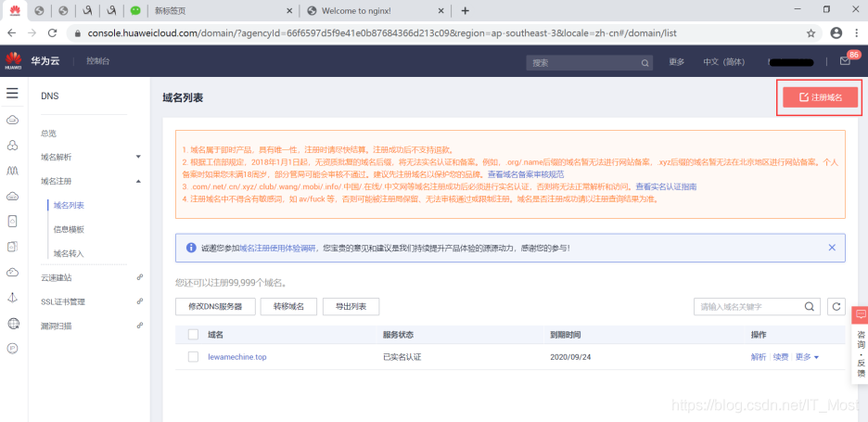The width and height of the screenshot is (868, 422).
Task: Refresh the domain list with circular arrow
Action: [x=836, y=306]
